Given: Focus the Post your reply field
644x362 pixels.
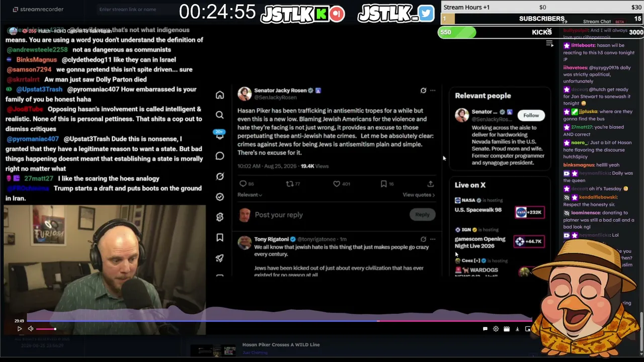Looking at the screenshot, I should (x=279, y=215).
